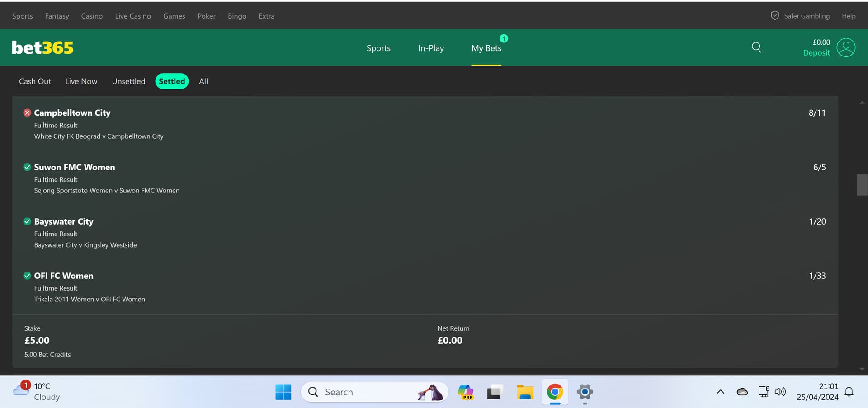Image resolution: width=868 pixels, height=408 pixels.
Task: Expand the Campbelltown City selection
Action: [72, 113]
